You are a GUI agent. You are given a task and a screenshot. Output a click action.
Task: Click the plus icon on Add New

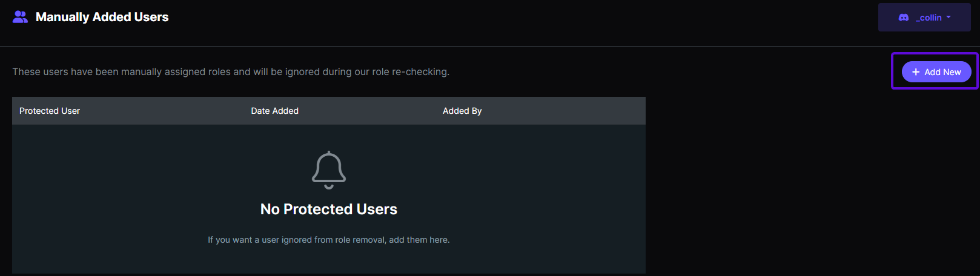click(916, 72)
